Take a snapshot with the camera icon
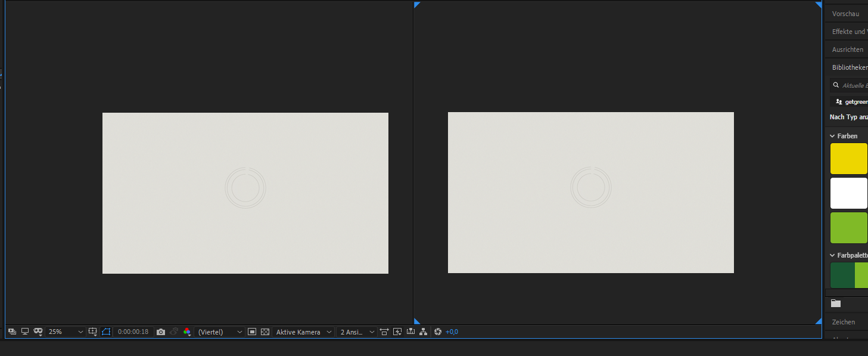The height and width of the screenshot is (356, 868). 161,332
